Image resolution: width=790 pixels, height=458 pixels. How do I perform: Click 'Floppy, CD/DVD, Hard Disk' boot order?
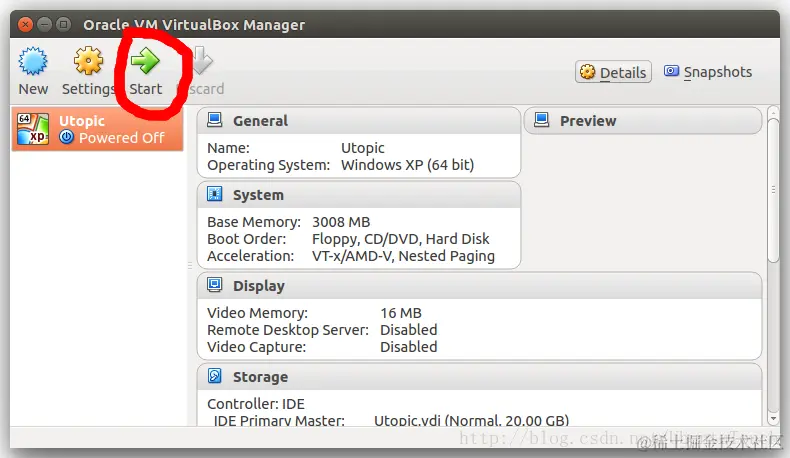click(401, 239)
